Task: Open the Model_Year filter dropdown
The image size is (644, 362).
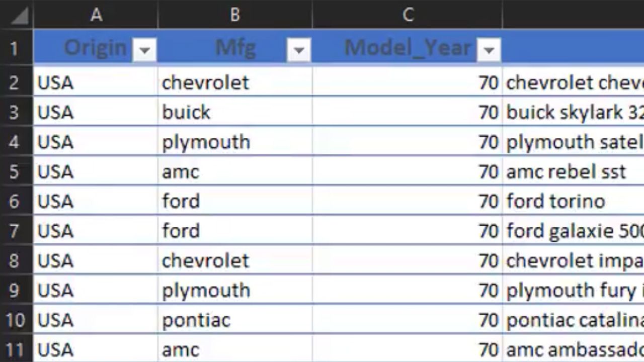Action: click(x=489, y=50)
